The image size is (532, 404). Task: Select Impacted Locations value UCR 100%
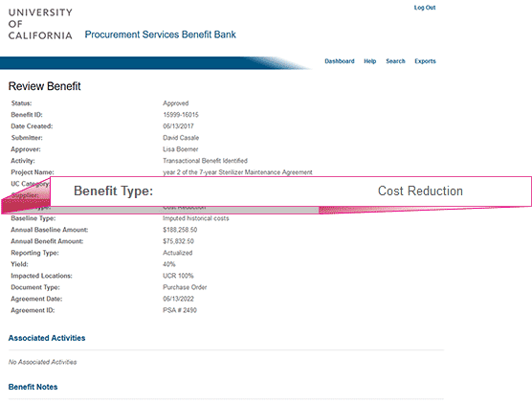point(178,276)
